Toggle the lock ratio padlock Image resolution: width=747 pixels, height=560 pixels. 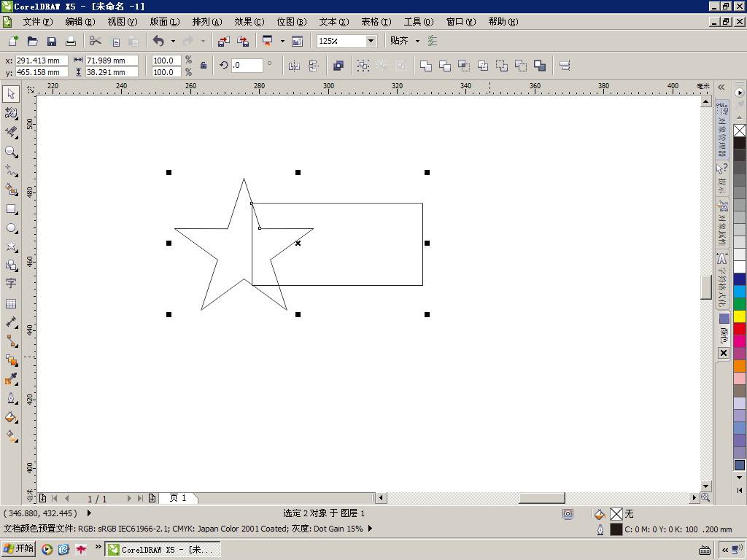(204, 66)
